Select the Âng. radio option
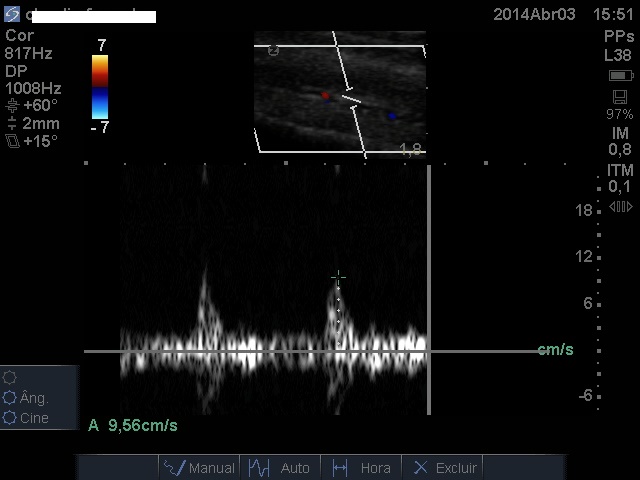The height and width of the screenshot is (480, 640). point(11,398)
